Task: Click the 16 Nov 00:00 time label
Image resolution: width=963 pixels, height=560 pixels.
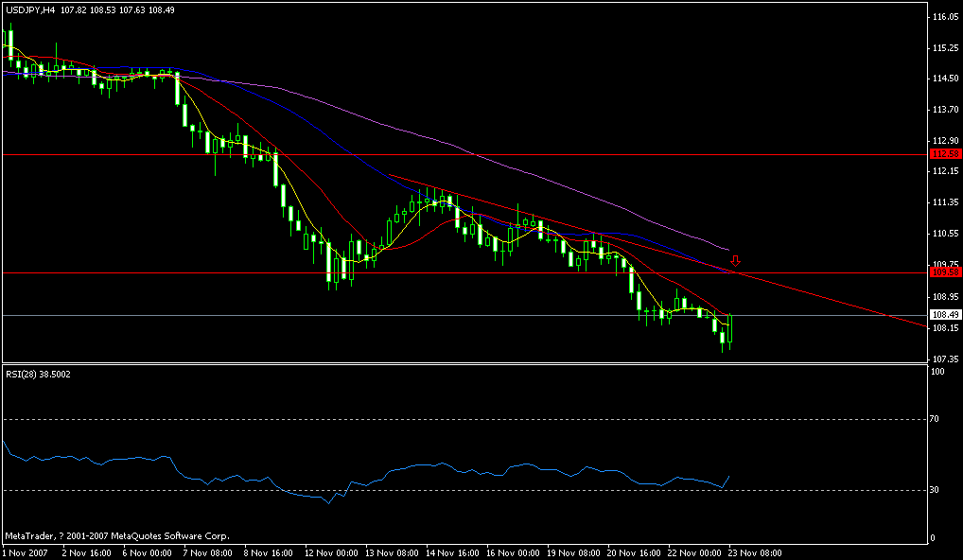Action: 514,553
